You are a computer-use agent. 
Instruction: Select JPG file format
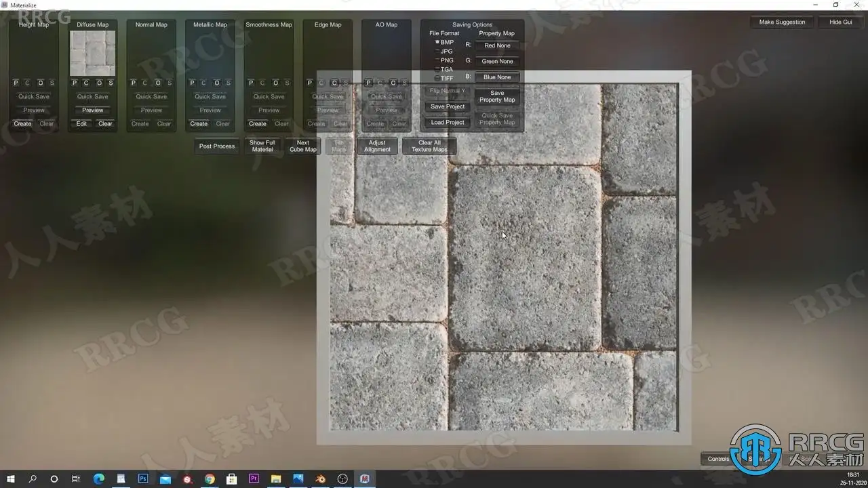(x=445, y=52)
